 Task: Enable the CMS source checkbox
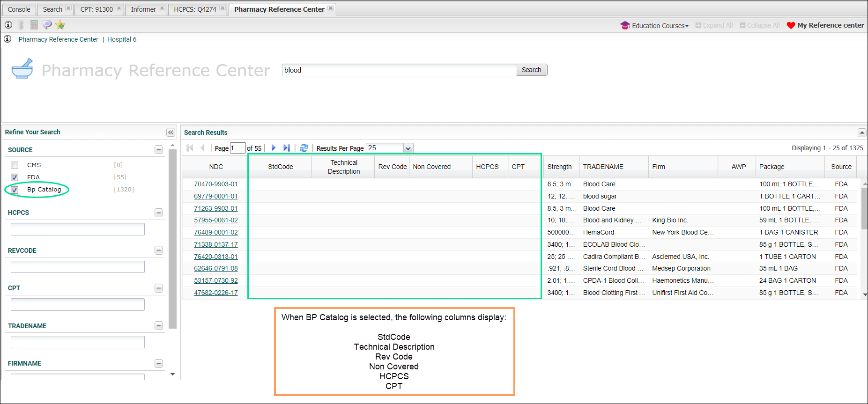[x=15, y=165]
